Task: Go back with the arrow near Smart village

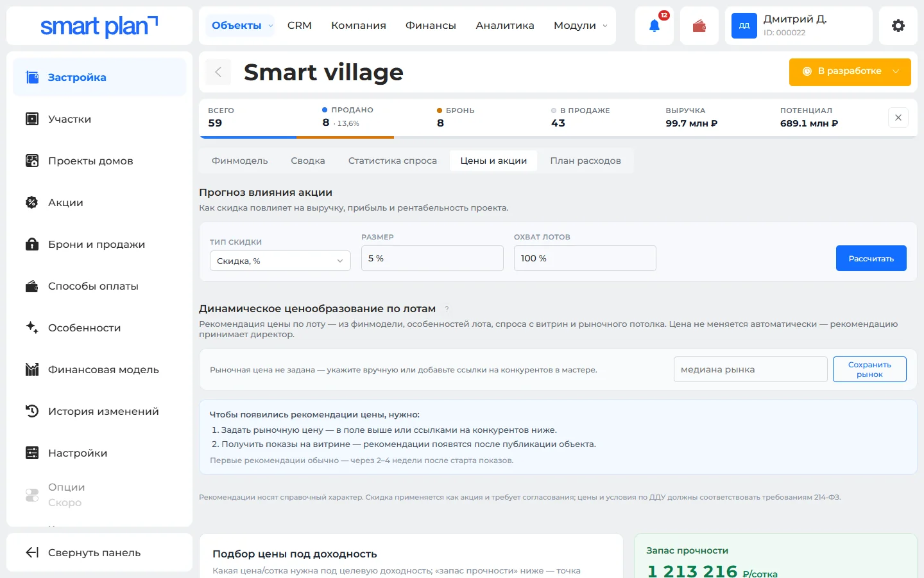Action: (x=218, y=72)
